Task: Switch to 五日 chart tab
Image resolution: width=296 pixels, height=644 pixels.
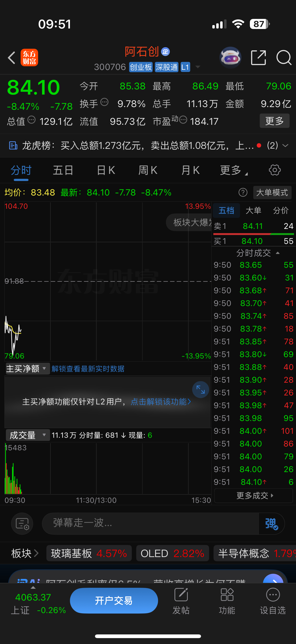Action: point(63,170)
